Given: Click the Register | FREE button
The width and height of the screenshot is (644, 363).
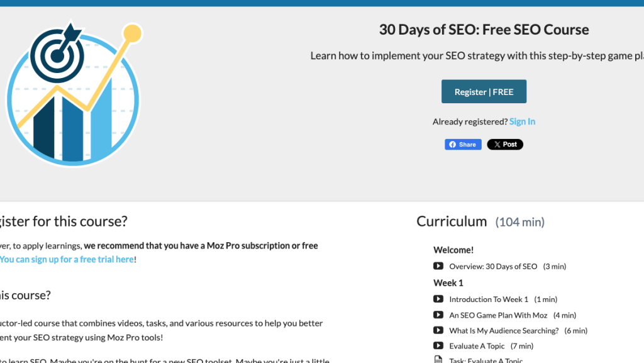Looking at the screenshot, I should coord(484,91).
